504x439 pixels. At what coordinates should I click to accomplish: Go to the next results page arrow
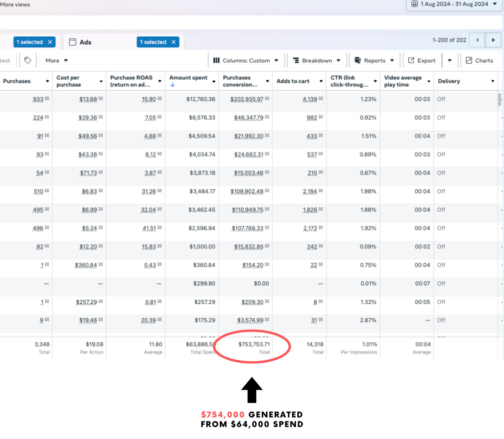pos(493,40)
